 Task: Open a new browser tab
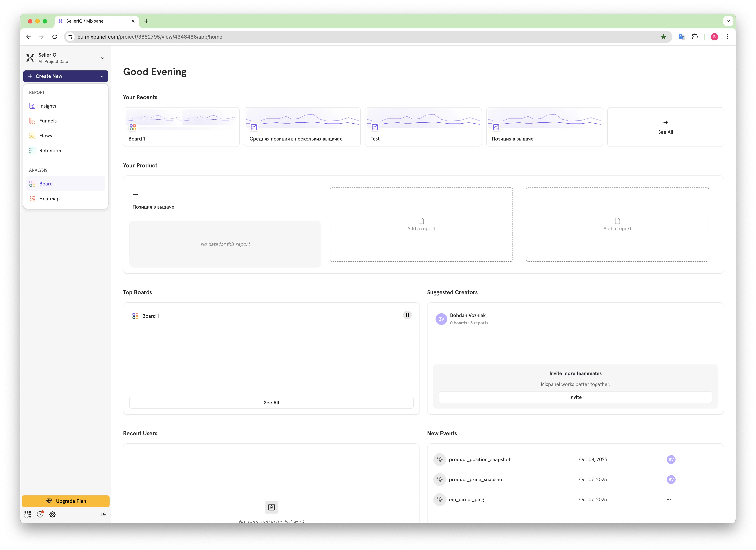click(x=146, y=21)
